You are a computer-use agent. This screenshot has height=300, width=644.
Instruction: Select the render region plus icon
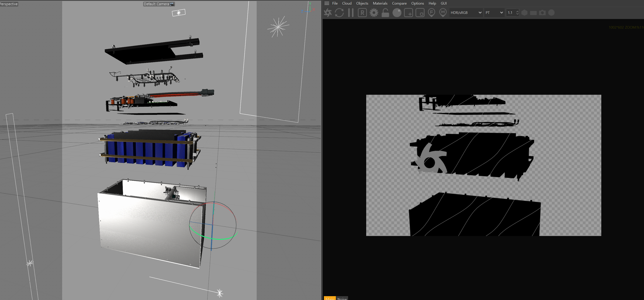click(x=408, y=13)
